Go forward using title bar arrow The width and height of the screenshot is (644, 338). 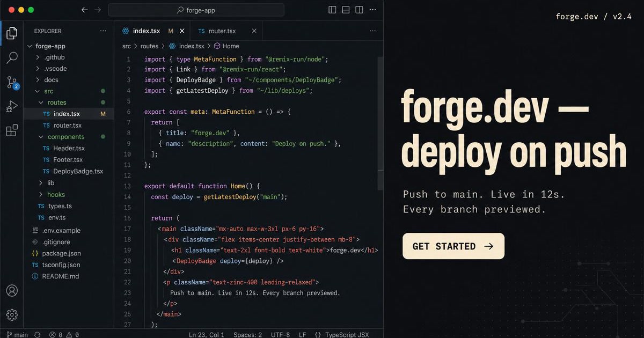pos(98,10)
